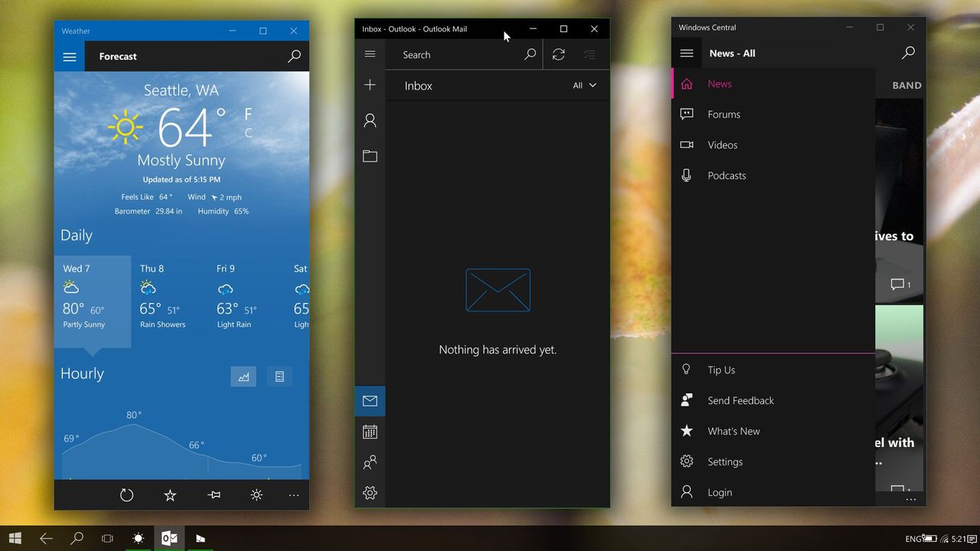Open ENG input language selector in tray
This screenshot has width=980, height=551.
point(913,540)
